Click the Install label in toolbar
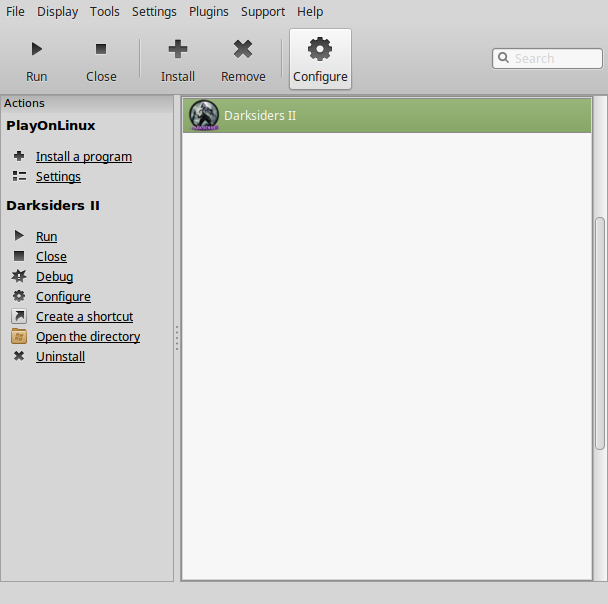Screen dimensions: 608x604 (x=178, y=77)
